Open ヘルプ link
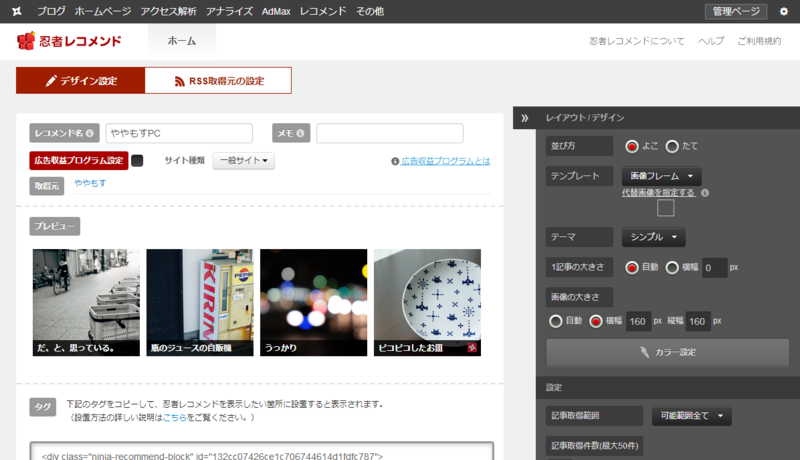Image resolution: width=800 pixels, height=460 pixels. click(x=711, y=41)
